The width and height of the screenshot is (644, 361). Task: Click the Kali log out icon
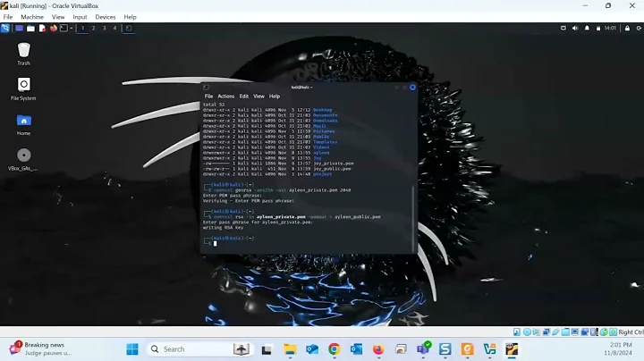coord(639,28)
